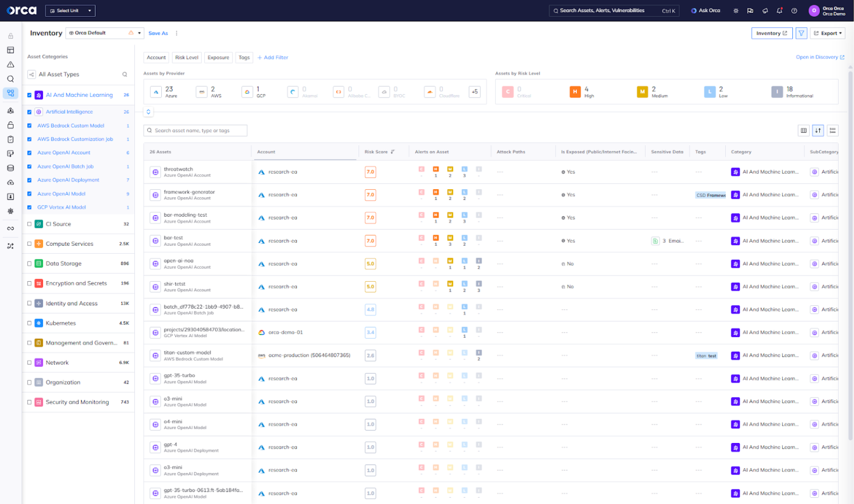The height and width of the screenshot is (504, 854).
Task: Open the Orca Default view dropdown
Action: click(105, 33)
